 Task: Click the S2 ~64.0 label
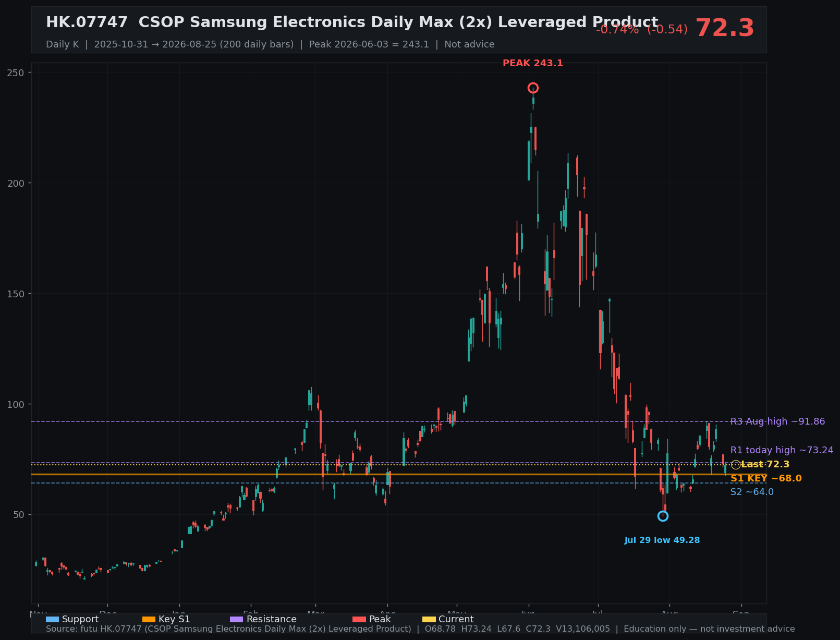click(752, 492)
